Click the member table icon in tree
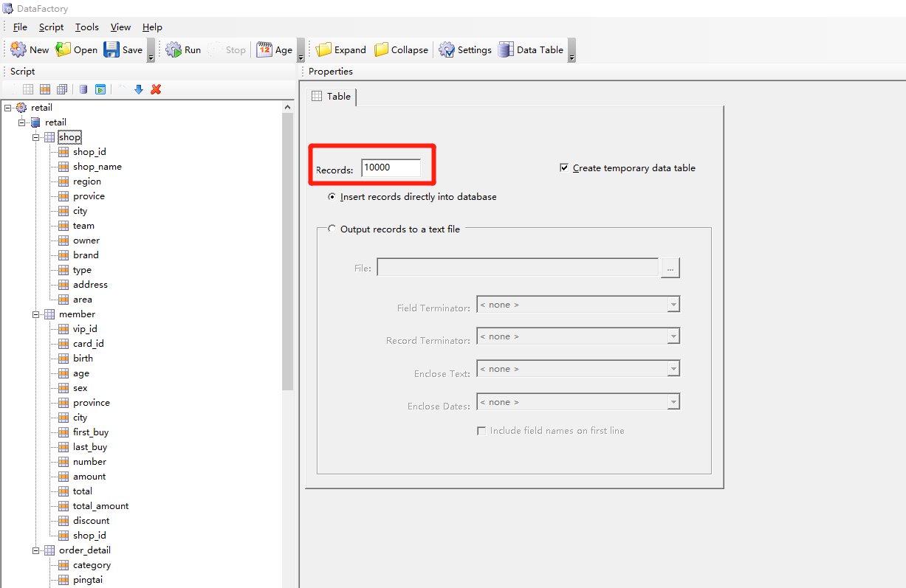Screen dimensions: 906x588 (x=49, y=314)
